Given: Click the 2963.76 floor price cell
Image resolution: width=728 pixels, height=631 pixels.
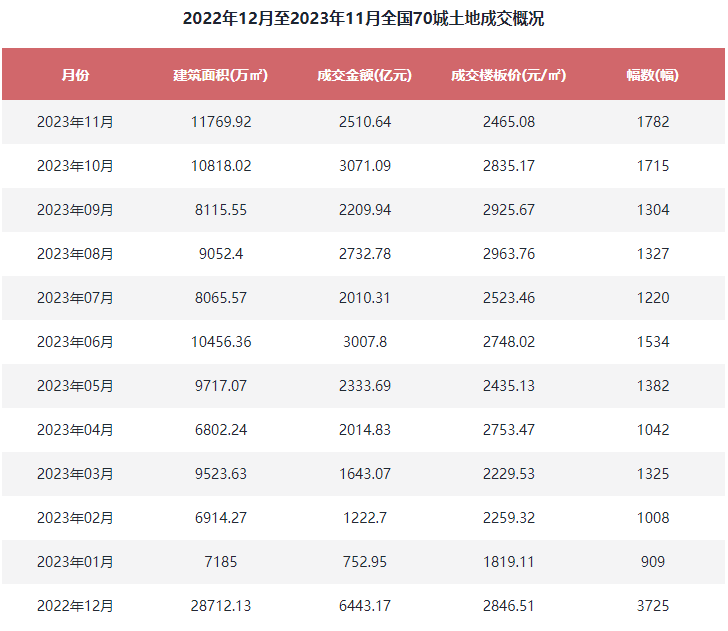Looking at the screenshot, I should coord(508,254).
